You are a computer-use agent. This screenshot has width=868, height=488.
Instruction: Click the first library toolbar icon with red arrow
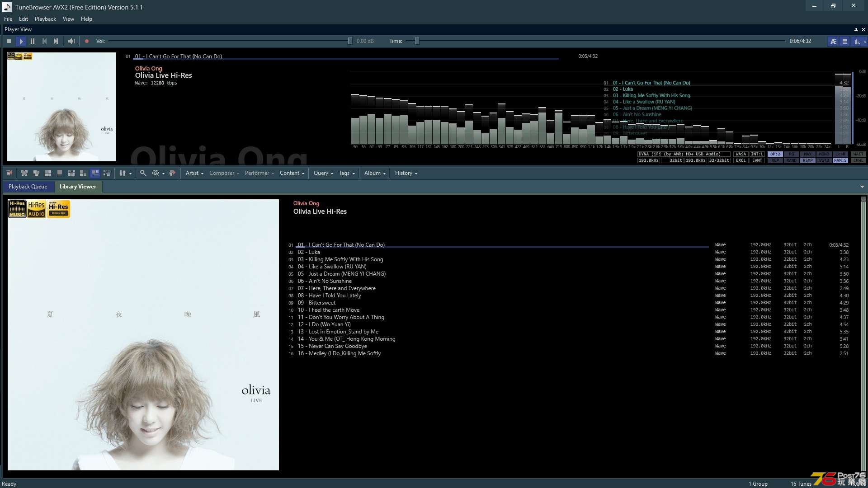9,173
